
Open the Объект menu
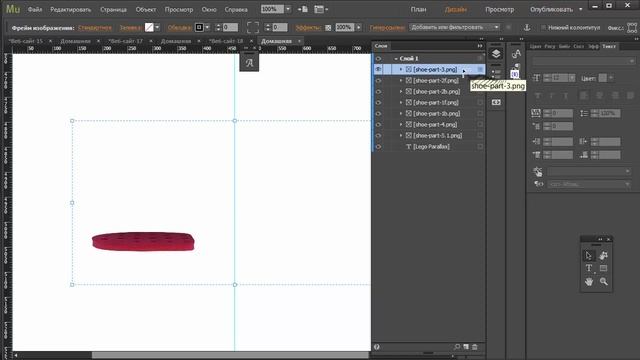coord(146,9)
